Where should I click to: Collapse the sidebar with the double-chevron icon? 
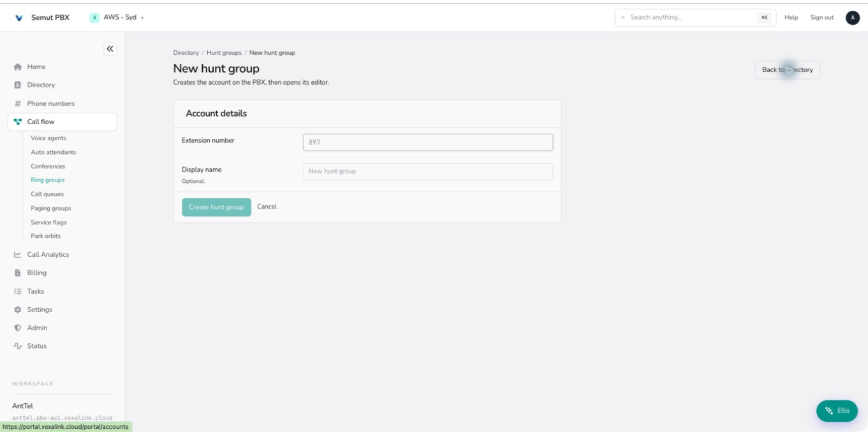coord(110,49)
